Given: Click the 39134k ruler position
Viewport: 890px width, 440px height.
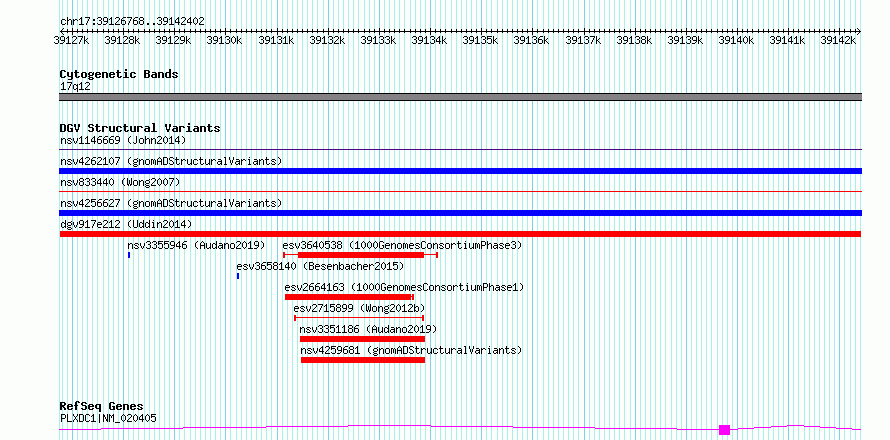Looking at the screenshot, I should [429, 40].
